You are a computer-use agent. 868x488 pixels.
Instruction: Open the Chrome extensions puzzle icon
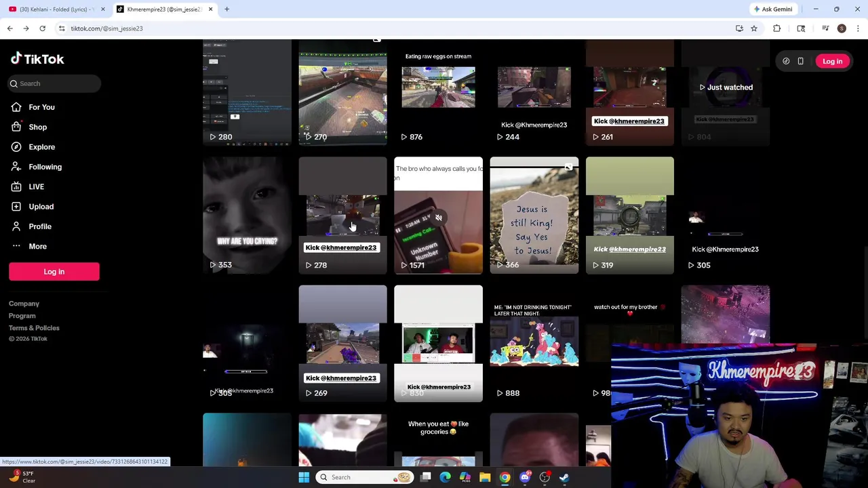776,28
